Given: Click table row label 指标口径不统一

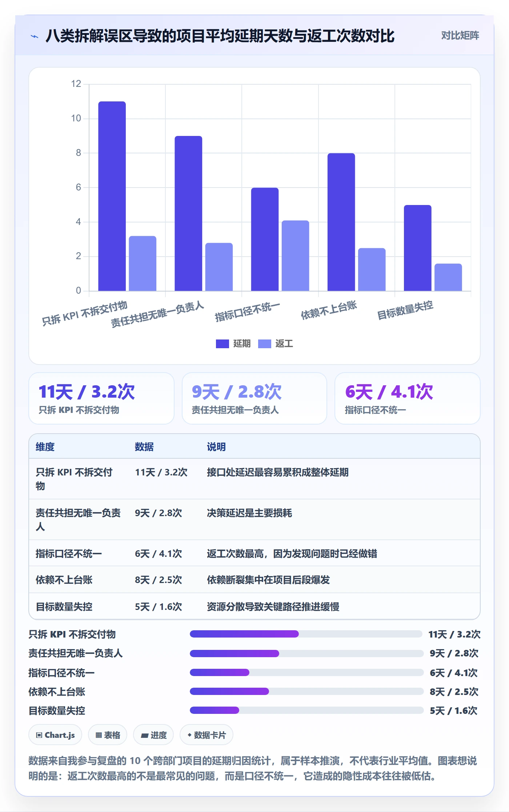Looking at the screenshot, I should (x=69, y=554).
